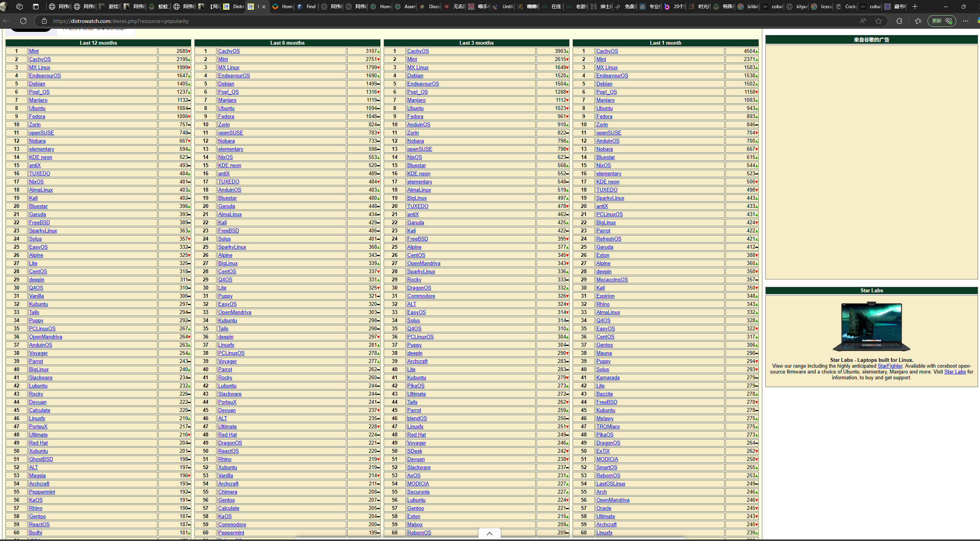The image size is (980, 541).
Task: Open the Workspaces icon
Action: [19, 7]
